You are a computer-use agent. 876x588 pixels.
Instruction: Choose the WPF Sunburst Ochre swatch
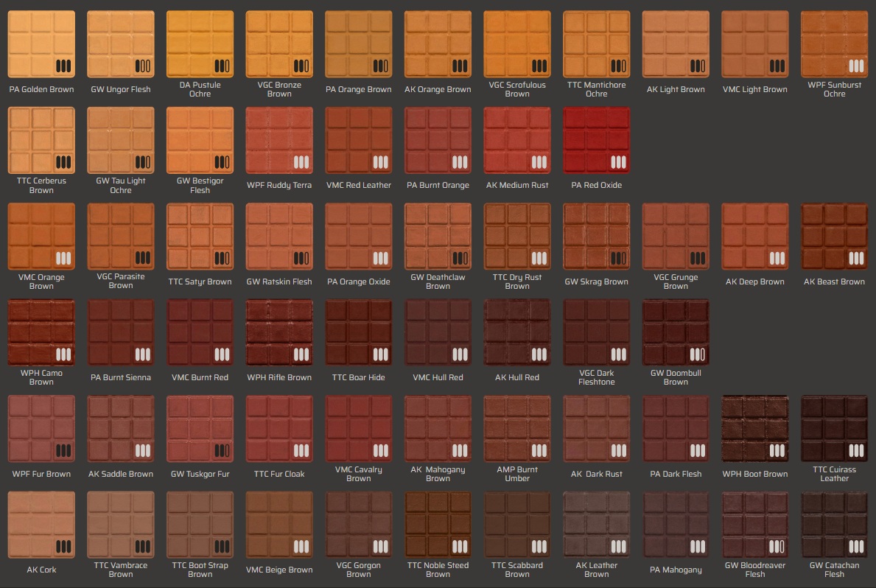pyautogui.click(x=834, y=43)
